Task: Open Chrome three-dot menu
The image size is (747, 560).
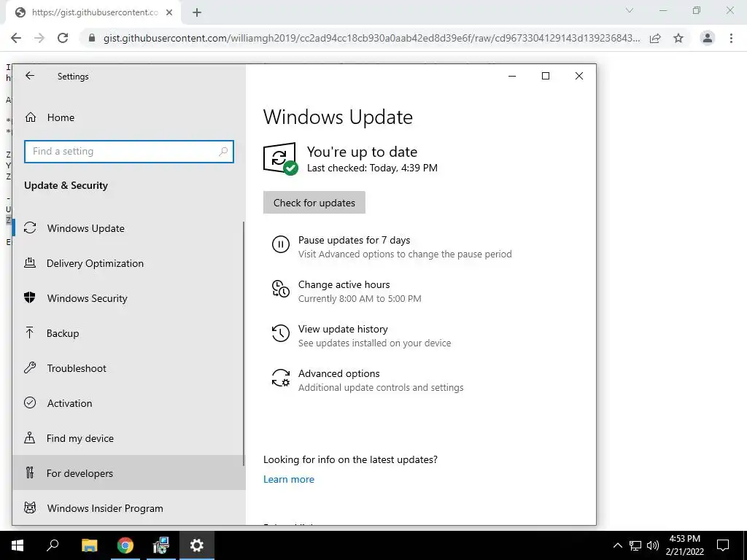Action: point(731,38)
